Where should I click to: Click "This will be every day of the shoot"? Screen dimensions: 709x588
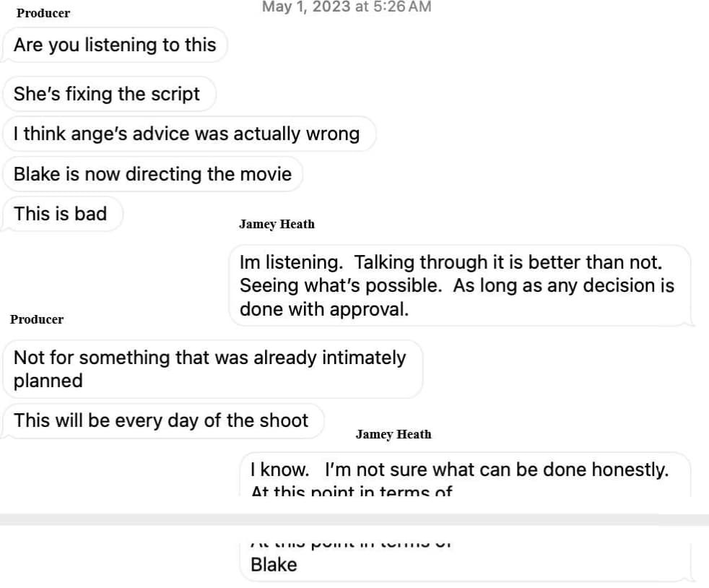[x=161, y=420]
